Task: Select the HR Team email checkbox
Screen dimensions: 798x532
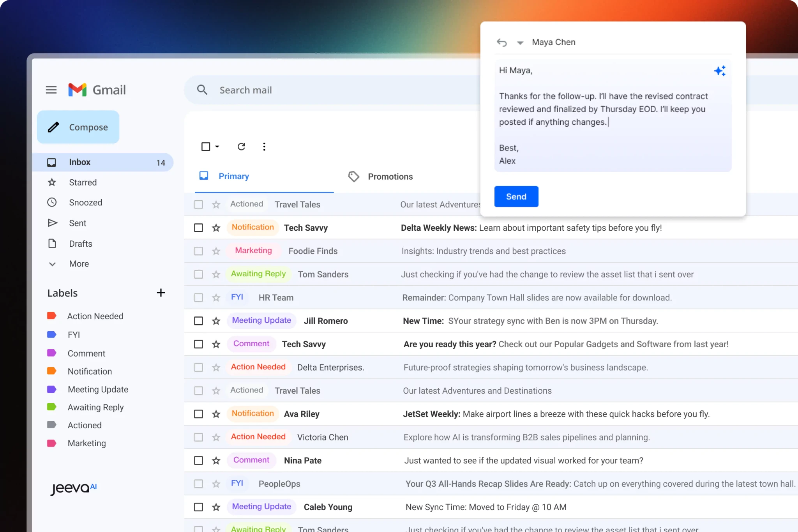Action: click(199, 298)
